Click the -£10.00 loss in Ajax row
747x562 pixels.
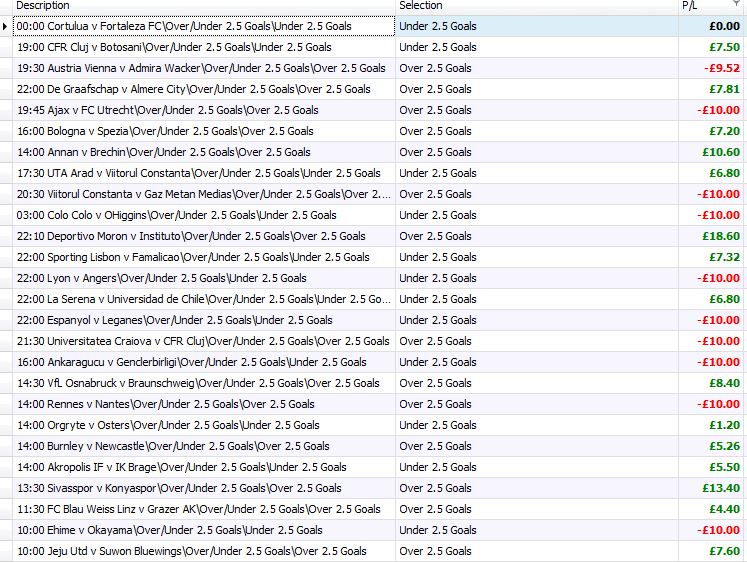pos(718,110)
